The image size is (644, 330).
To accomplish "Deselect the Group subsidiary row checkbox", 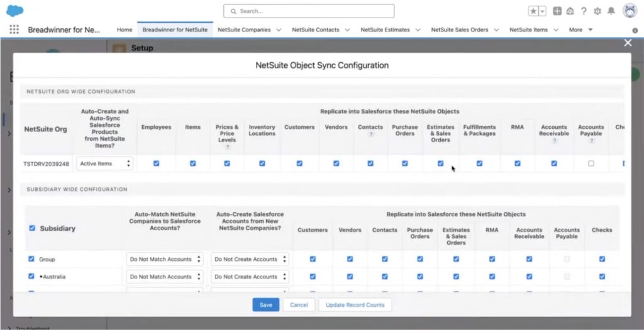I will click(x=31, y=259).
